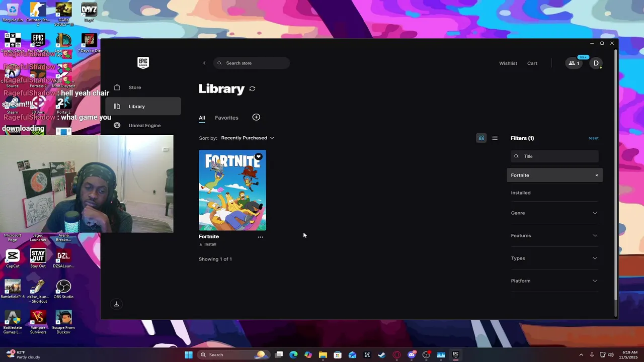
Task: Go back using the arrow beside Search store
Action: pos(204,63)
